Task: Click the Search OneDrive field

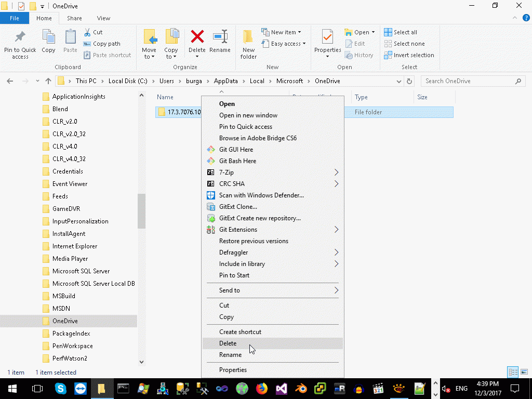Action: 473,81
